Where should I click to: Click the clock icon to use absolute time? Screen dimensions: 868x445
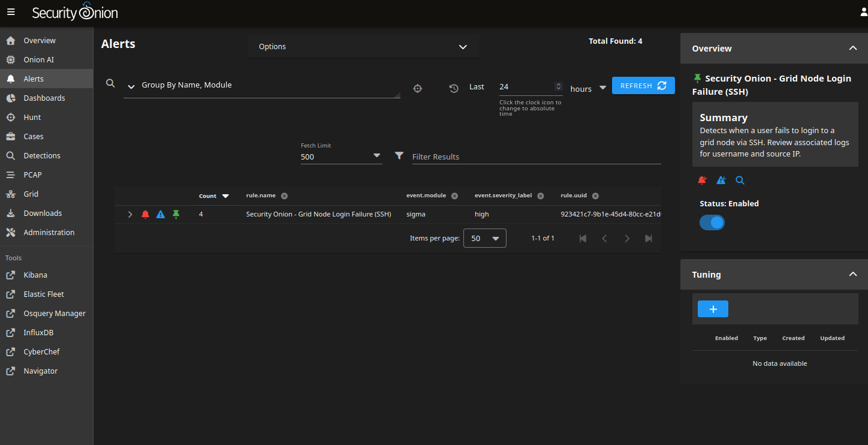pyautogui.click(x=454, y=88)
